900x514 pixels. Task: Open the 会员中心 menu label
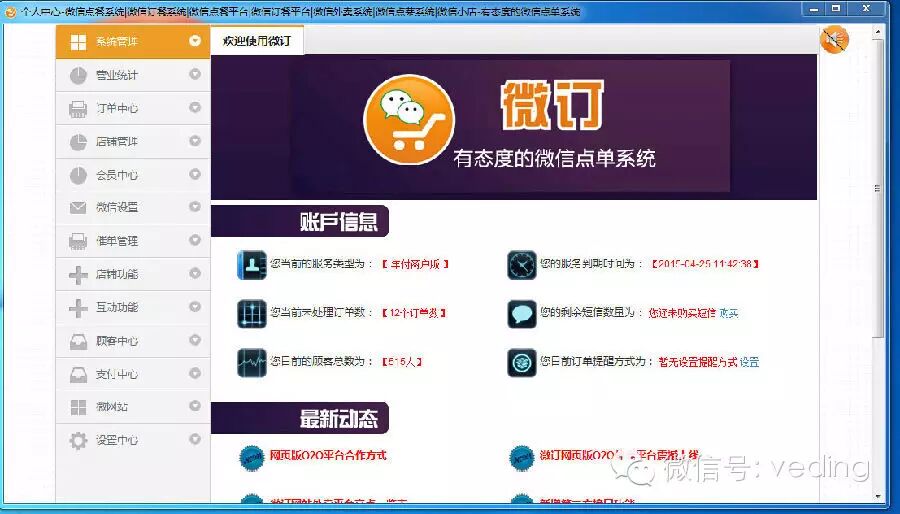tap(117, 175)
